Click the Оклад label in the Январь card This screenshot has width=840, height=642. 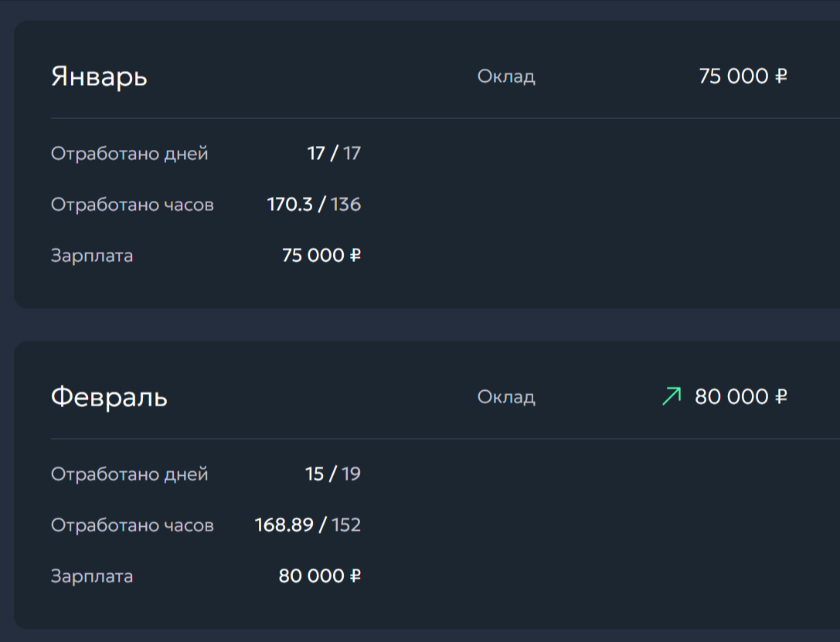tap(506, 76)
